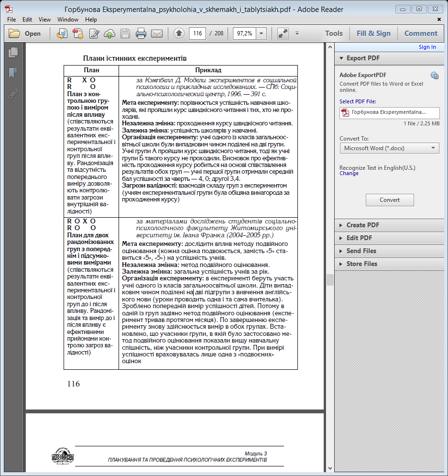Click the page number input field
Viewport: 448px width, 476px height.
(197, 33)
